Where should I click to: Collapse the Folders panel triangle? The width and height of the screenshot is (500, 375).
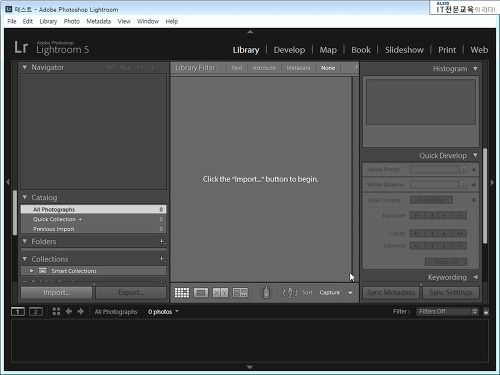point(25,241)
